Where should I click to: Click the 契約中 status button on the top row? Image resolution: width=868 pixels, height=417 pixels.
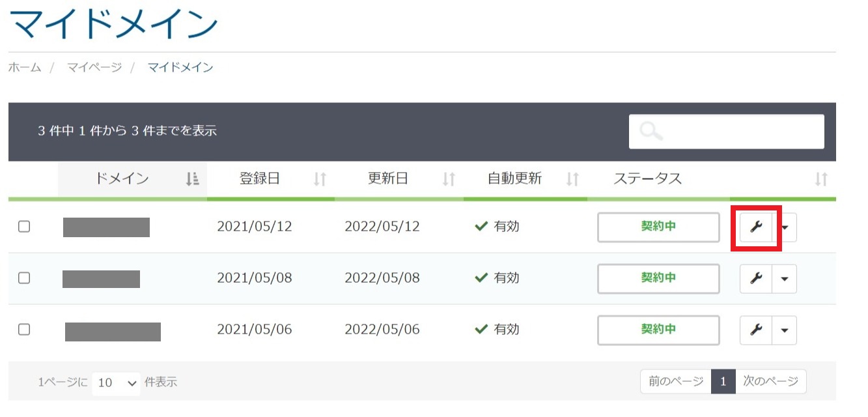pos(658,226)
